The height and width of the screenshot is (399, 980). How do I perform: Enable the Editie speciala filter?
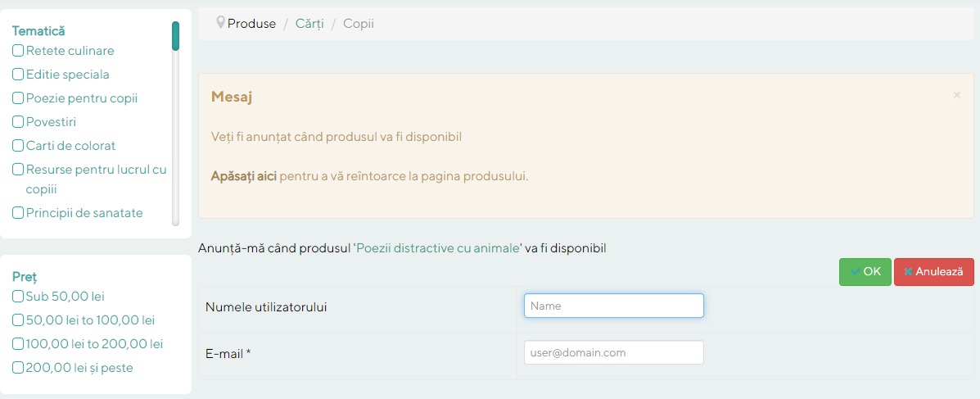tap(18, 75)
